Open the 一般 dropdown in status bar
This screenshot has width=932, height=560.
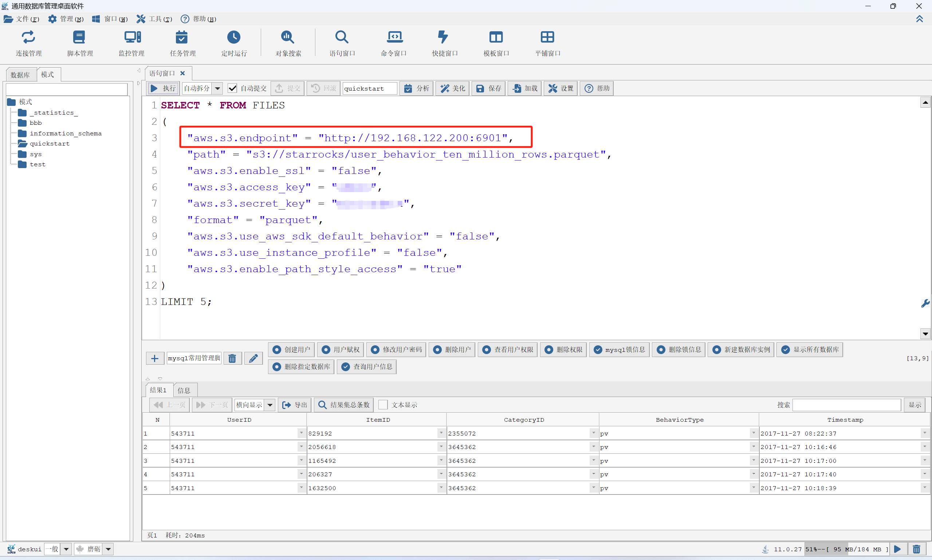[x=66, y=549]
